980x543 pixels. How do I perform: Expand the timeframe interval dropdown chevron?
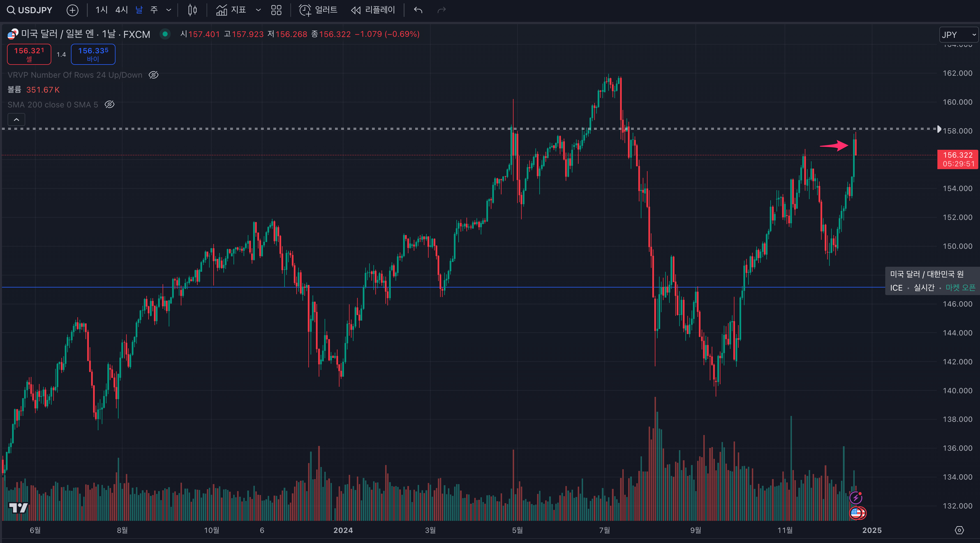tap(168, 10)
